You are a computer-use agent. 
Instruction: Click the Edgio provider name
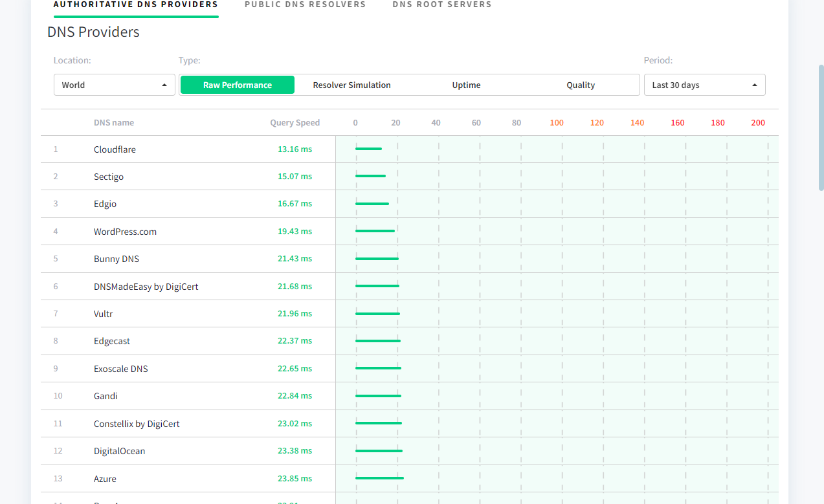(106, 204)
